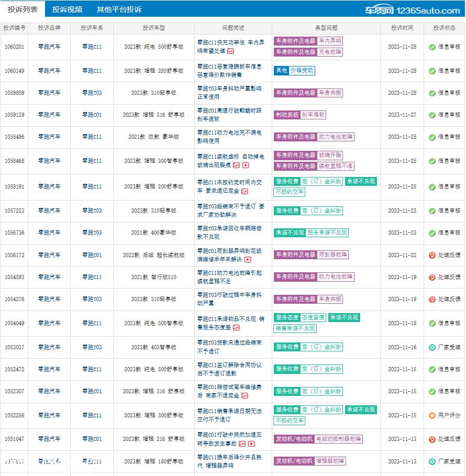
Task: Click the green check status icon for complaint 1060149
Action: pyautogui.click(x=432, y=71)
